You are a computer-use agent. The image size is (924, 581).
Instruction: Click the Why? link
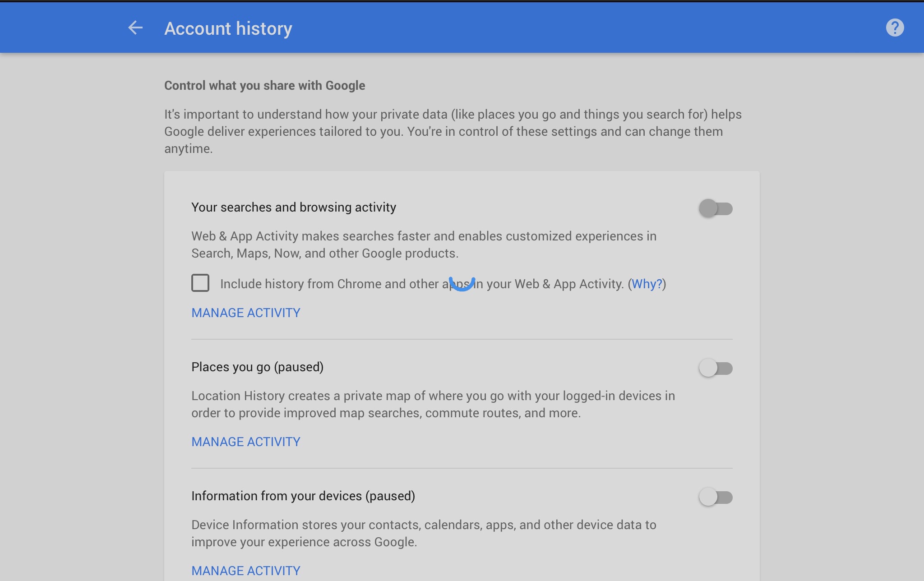[647, 284]
